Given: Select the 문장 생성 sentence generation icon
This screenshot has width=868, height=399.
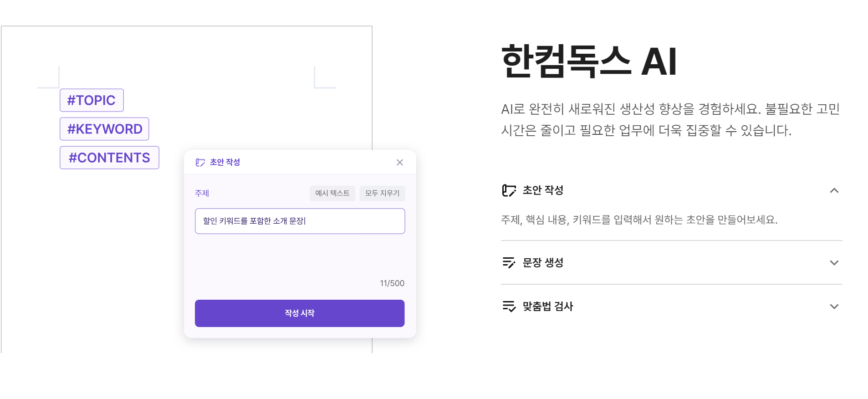Looking at the screenshot, I should tap(509, 263).
